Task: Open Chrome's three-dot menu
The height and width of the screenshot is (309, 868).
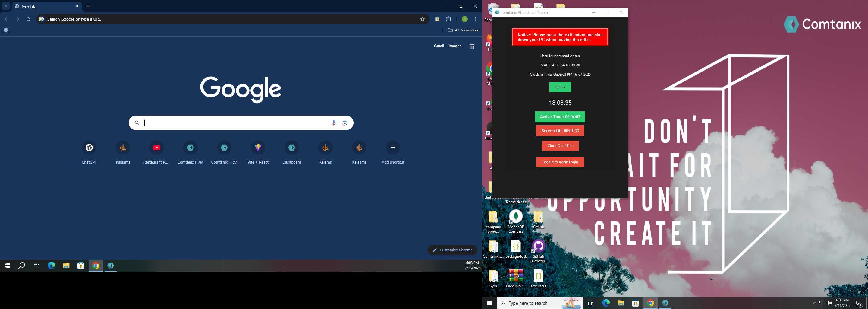Action: 476,19
